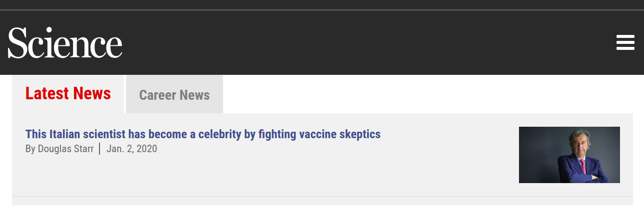Go to homepage via Science wordmark
Image resolution: width=644 pixels, height=220 pixels.
(65, 43)
